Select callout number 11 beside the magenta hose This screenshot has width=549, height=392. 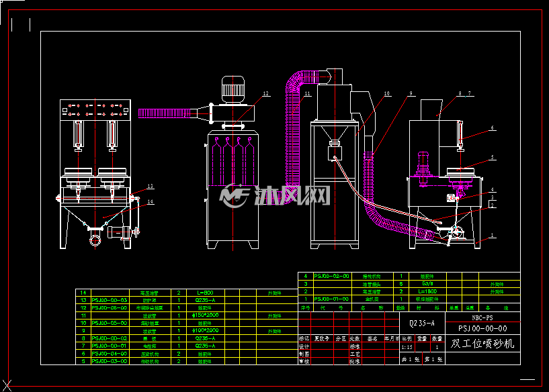(x=307, y=93)
